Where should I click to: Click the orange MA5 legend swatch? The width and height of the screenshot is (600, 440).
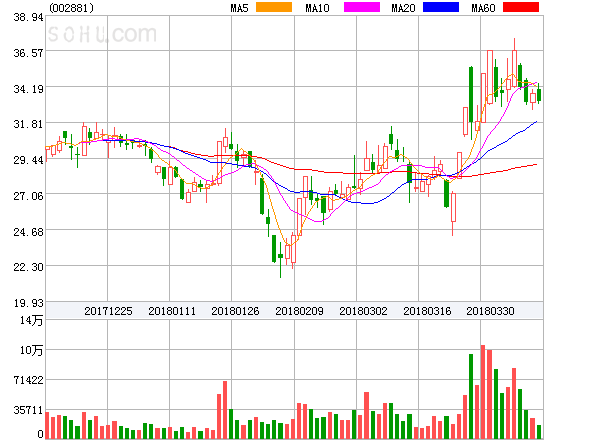[x=274, y=7]
